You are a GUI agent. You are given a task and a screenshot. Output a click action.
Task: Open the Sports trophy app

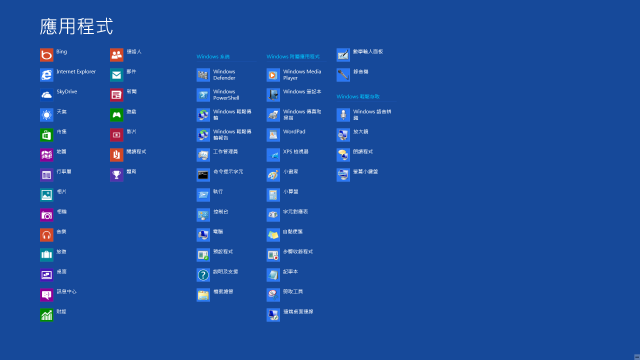117,175
